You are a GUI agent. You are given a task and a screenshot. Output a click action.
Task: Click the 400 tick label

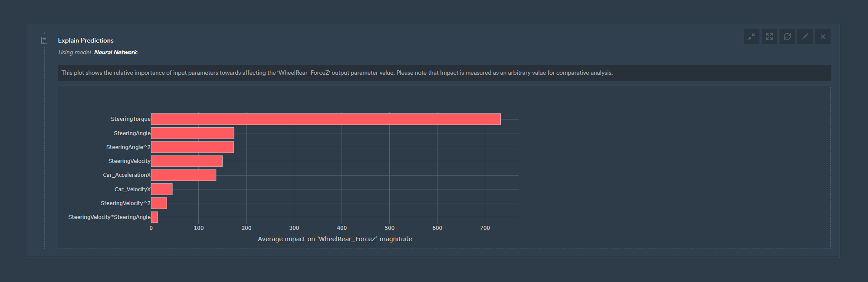click(342, 228)
